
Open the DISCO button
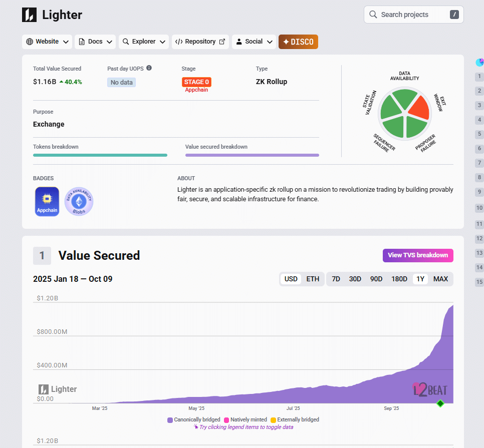click(x=298, y=42)
